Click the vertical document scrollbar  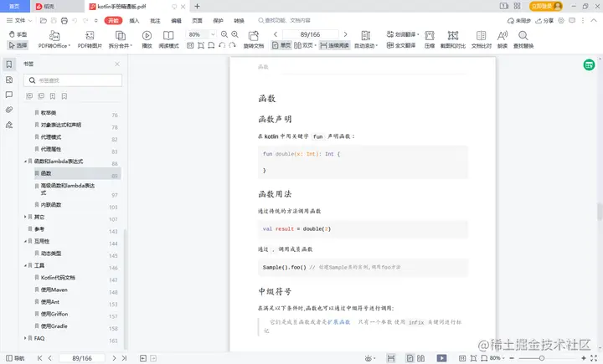coord(599,212)
